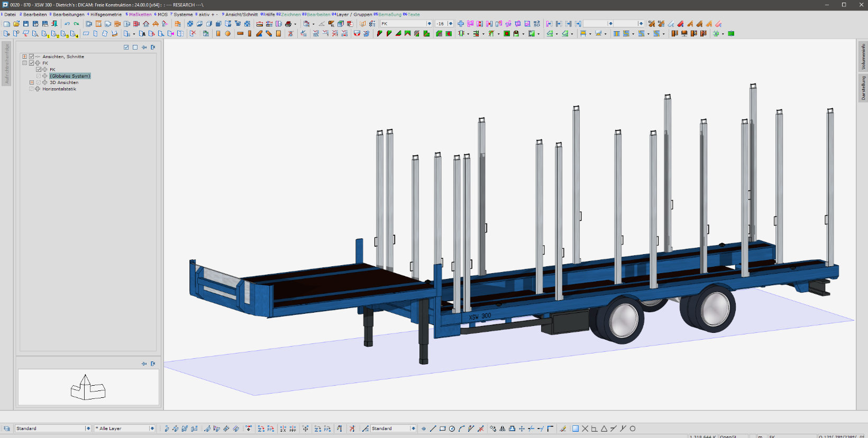
Task: Click the orange circle shape icon
Action: 228,33
